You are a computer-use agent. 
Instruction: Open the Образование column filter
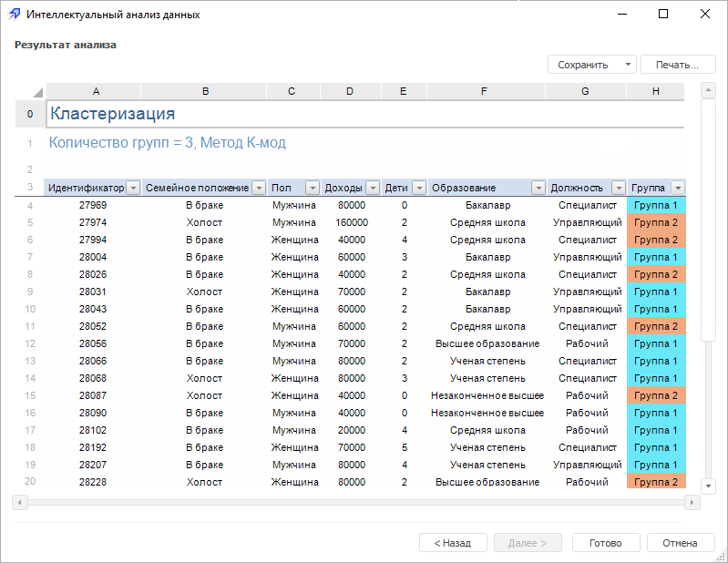[x=538, y=188]
